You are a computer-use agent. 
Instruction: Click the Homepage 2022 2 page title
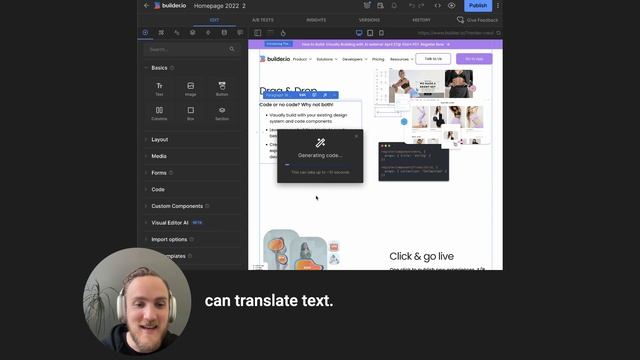pos(220,6)
